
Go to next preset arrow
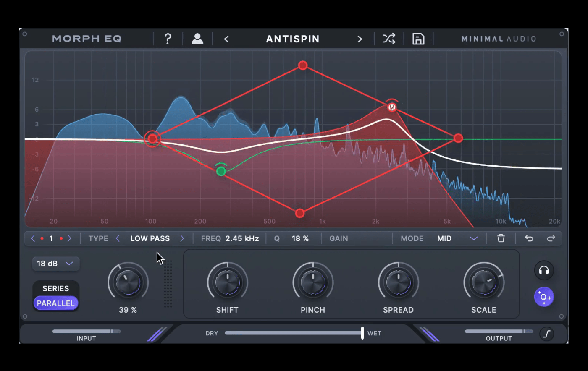(360, 39)
